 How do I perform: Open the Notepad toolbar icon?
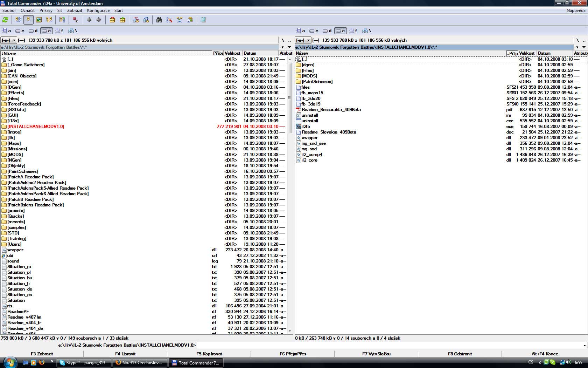[x=203, y=20]
